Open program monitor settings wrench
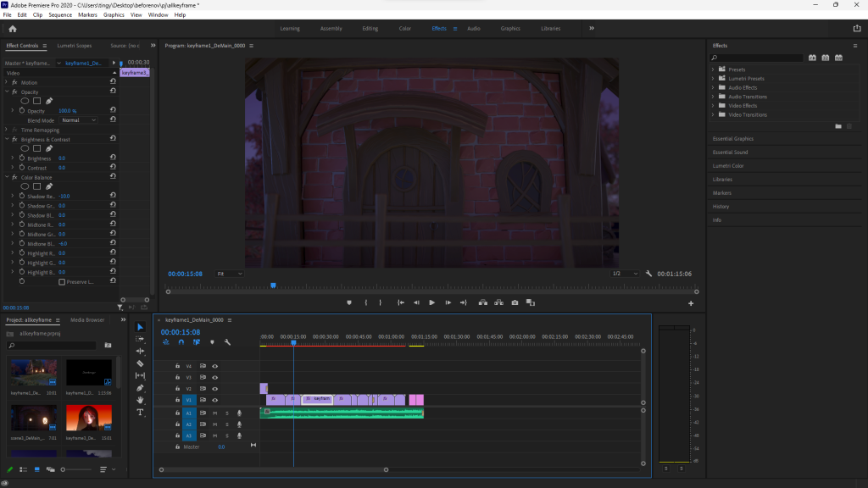The height and width of the screenshot is (488, 868). [x=648, y=274]
